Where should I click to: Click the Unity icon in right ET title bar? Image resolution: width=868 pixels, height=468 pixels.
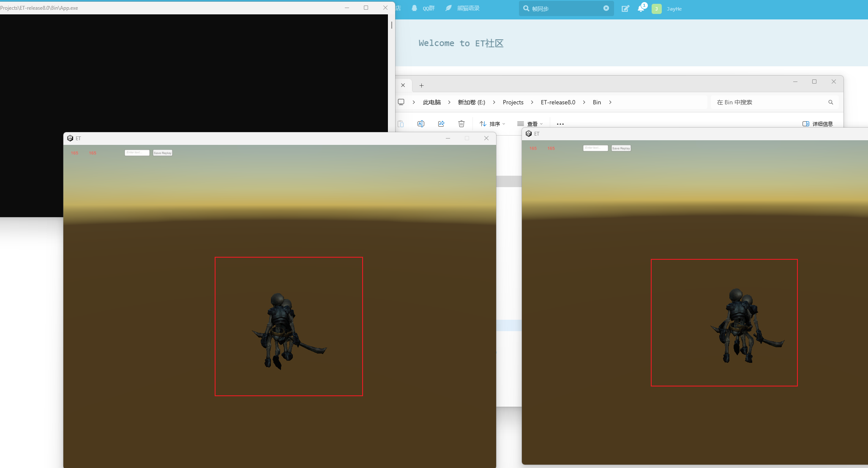[x=529, y=133]
